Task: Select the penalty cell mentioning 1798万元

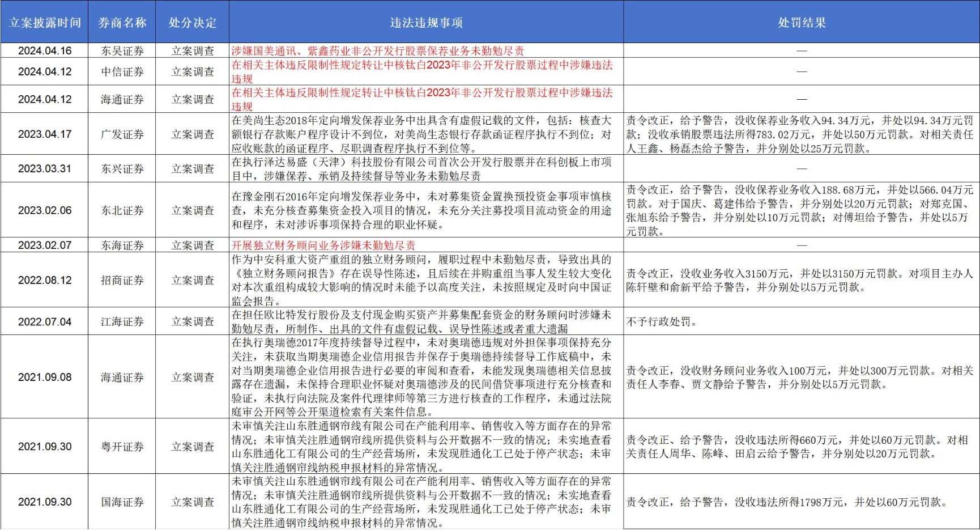Action: tap(802, 502)
